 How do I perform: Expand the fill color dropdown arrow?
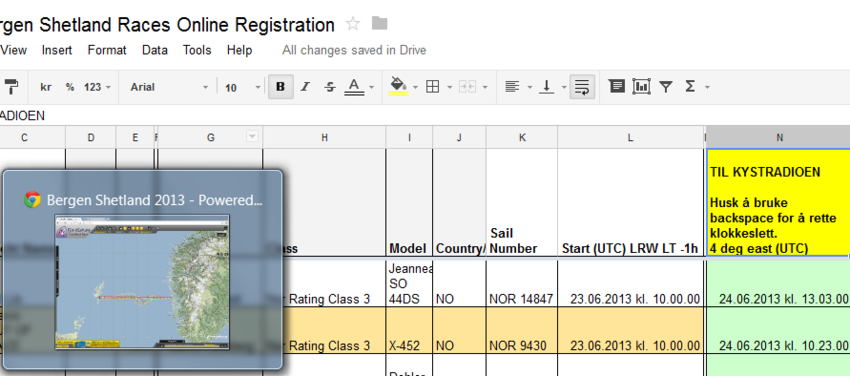click(415, 87)
